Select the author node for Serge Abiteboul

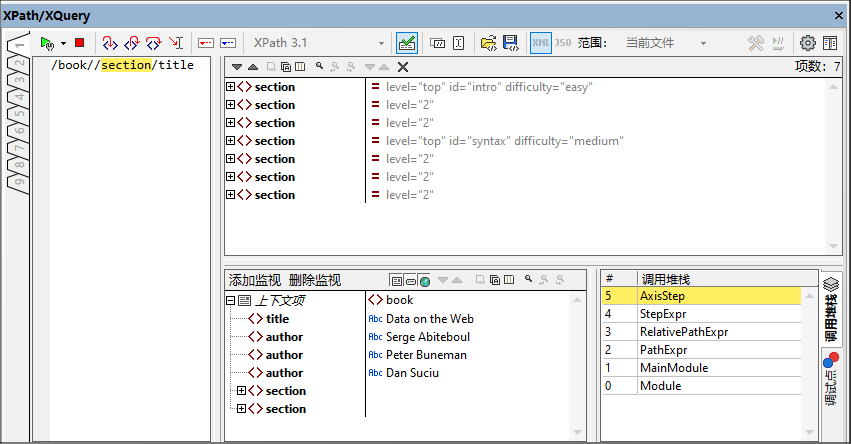(x=284, y=337)
